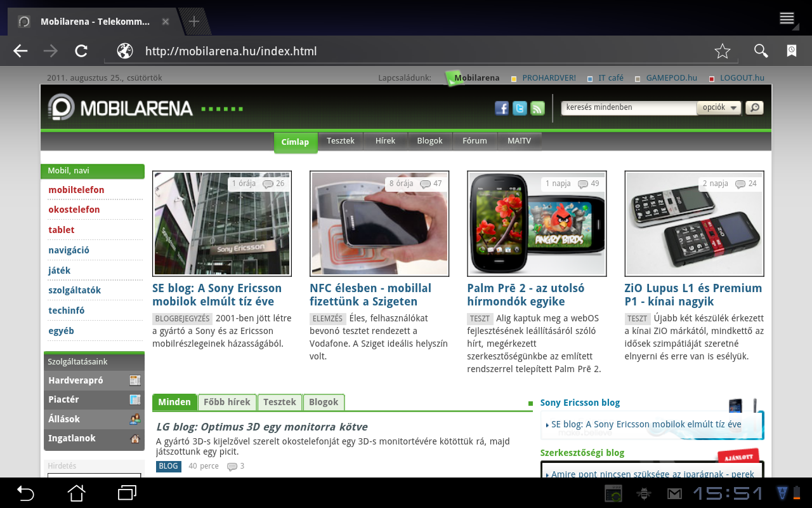
Task: Open the egyéb category
Action: (61, 331)
